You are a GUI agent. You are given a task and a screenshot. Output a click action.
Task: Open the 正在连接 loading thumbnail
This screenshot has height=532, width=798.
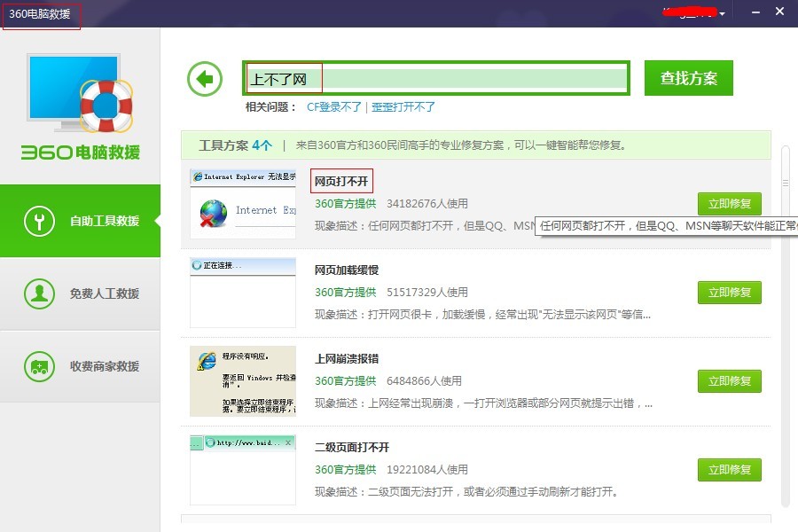click(x=243, y=293)
